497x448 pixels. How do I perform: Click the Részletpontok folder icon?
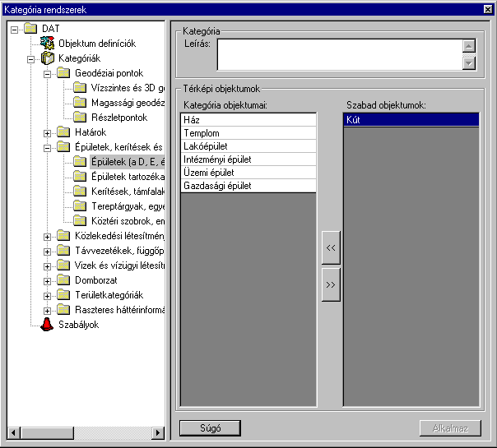coord(80,118)
